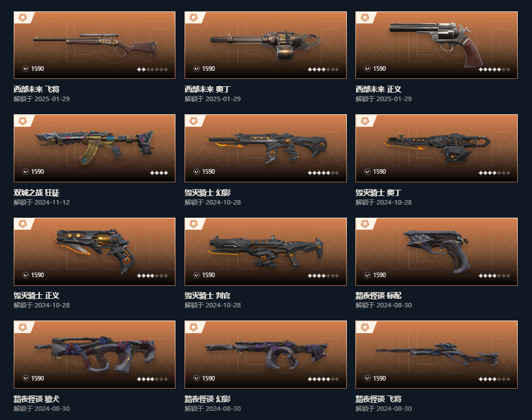Click the VP currency icon on 西部未来 正义 card
Viewport: 532px width, 420px height.
367,69
